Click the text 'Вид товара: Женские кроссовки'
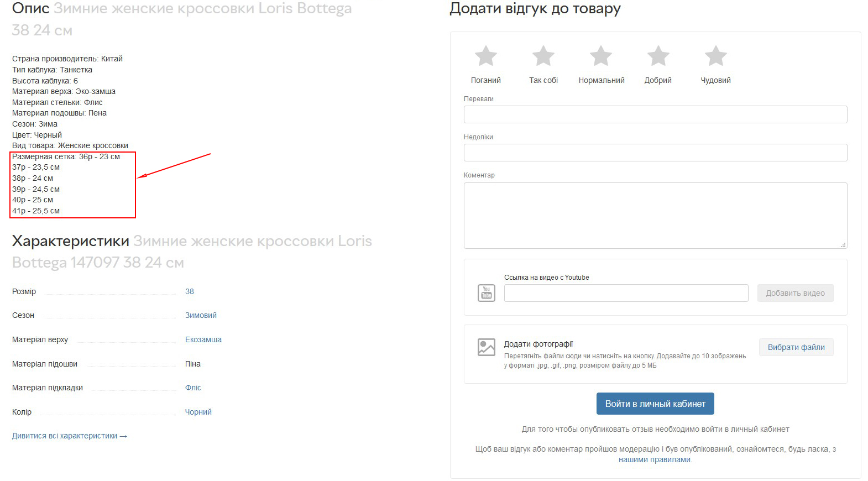 point(70,145)
